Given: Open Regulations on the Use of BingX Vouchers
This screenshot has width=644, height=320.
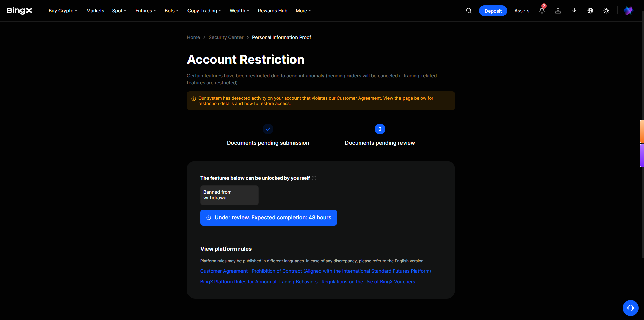Looking at the screenshot, I should tap(368, 282).
